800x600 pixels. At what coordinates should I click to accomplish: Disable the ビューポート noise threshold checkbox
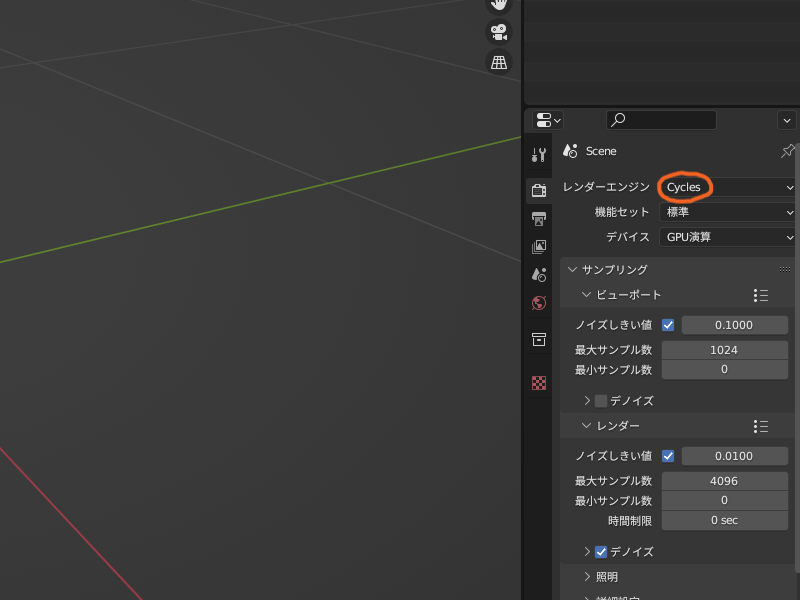(668, 324)
